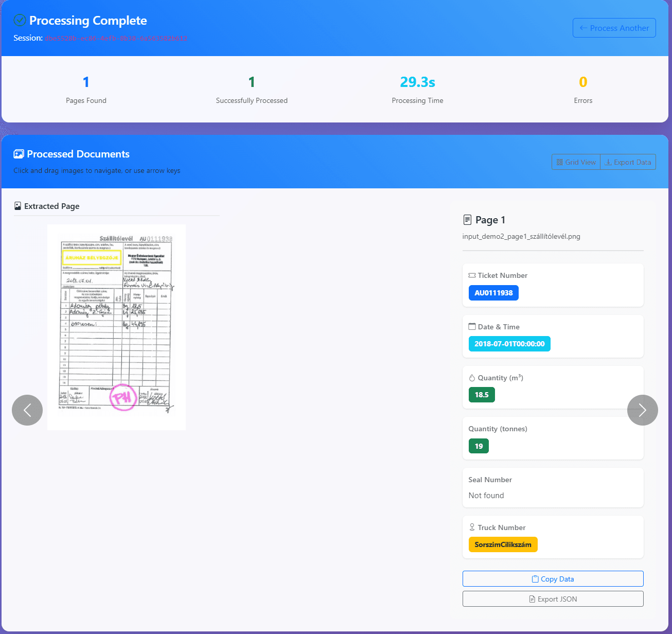Click the Extracted Page image icon
Image resolution: width=672 pixels, height=634 pixels.
click(18, 206)
